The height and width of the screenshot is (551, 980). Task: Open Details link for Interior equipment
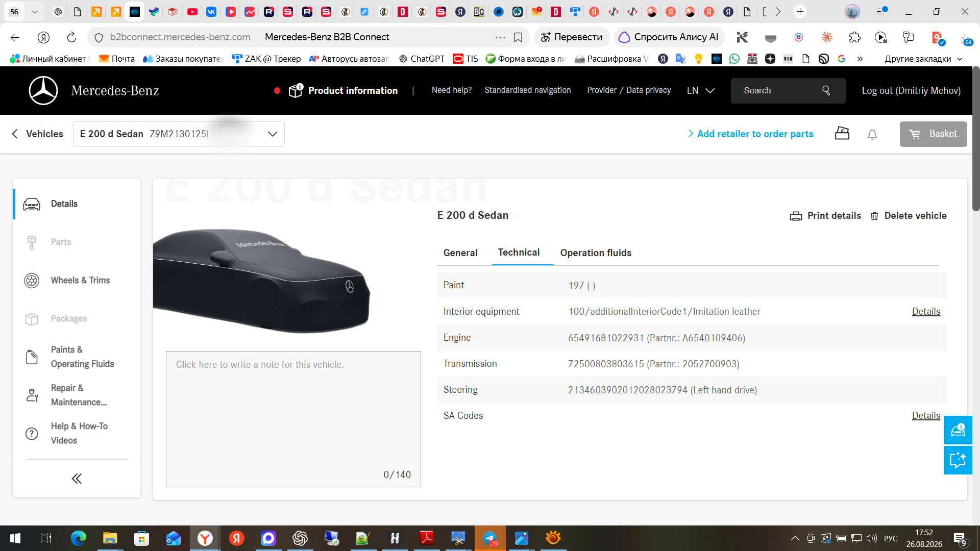[926, 311]
